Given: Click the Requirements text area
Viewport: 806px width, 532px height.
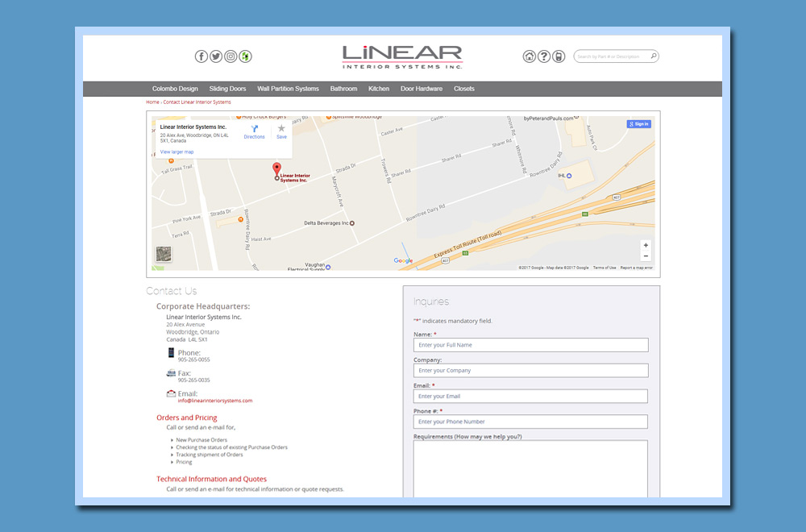Looking at the screenshot, I should point(530,469).
